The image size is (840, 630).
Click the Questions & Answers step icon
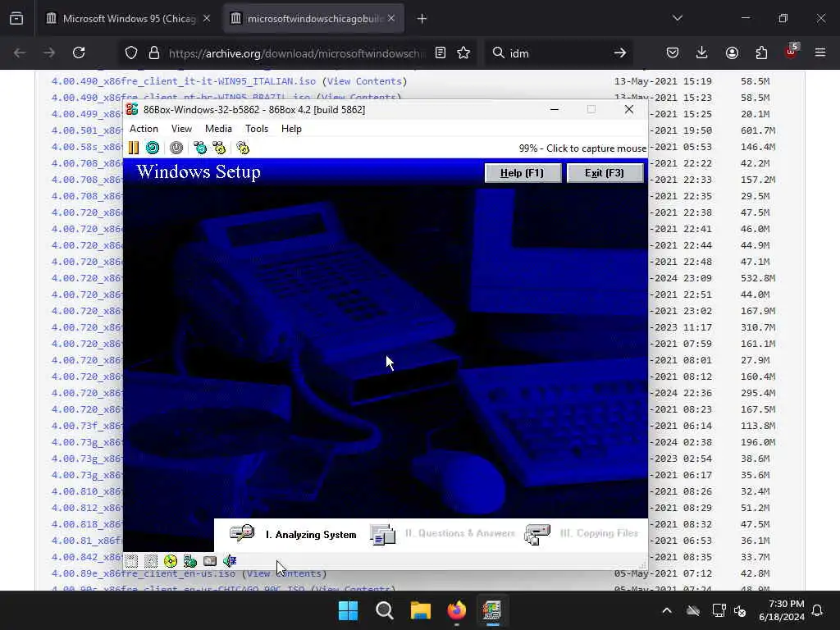click(382, 534)
